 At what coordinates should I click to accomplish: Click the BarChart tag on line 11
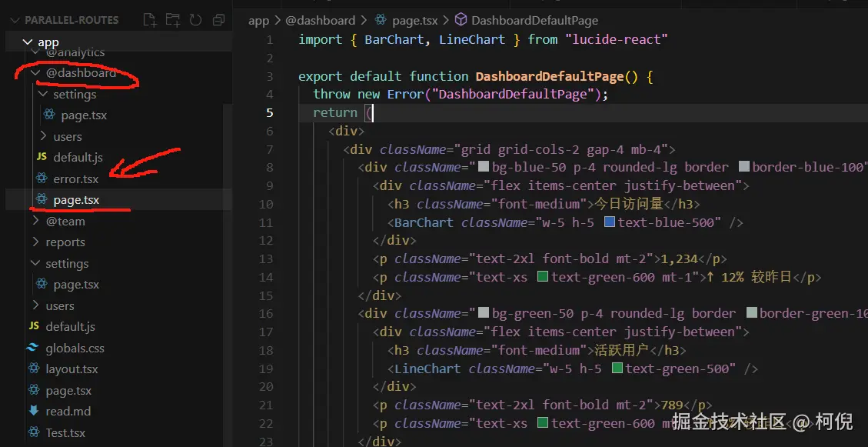click(424, 222)
